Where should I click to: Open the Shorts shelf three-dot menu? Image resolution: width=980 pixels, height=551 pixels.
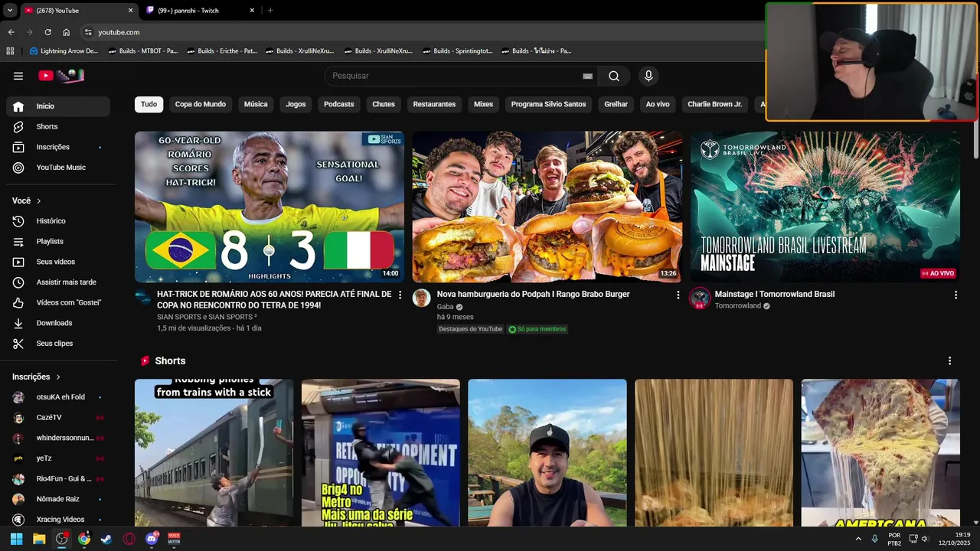(x=949, y=360)
